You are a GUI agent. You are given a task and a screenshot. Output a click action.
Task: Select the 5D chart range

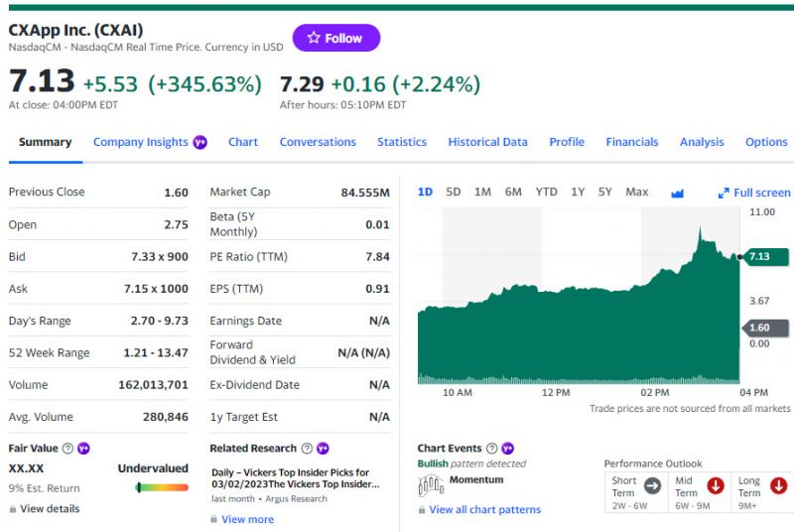pos(454,193)
